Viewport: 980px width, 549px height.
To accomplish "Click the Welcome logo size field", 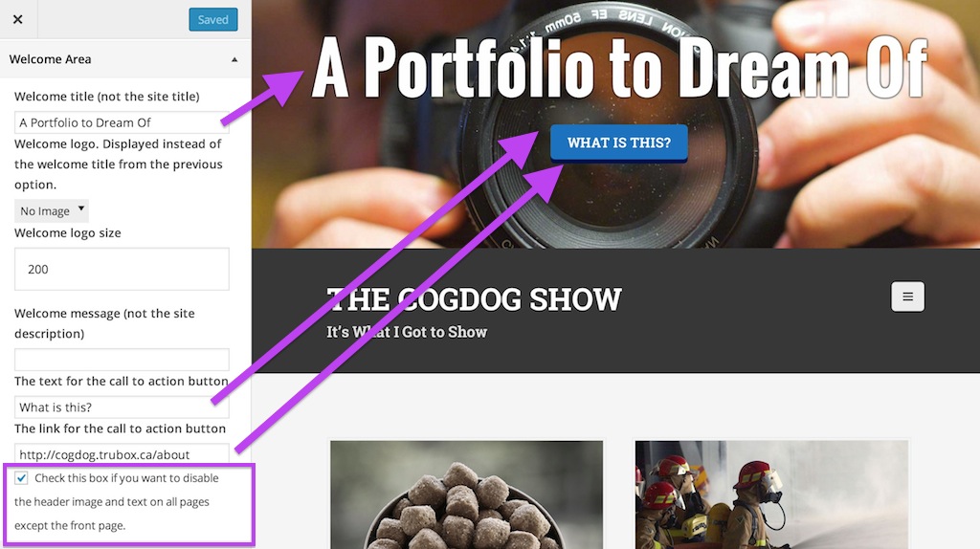I will [122, 269].
